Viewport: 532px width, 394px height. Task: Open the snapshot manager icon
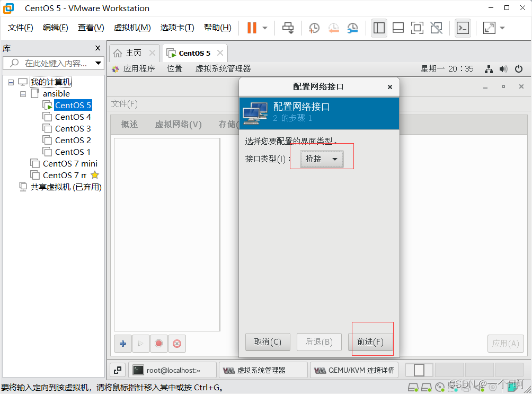tap(353, 28)
